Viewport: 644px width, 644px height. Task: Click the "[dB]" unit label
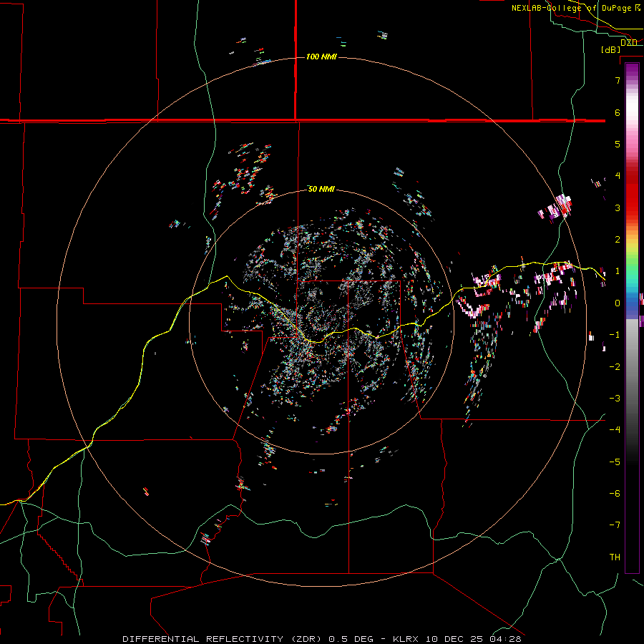611,49
